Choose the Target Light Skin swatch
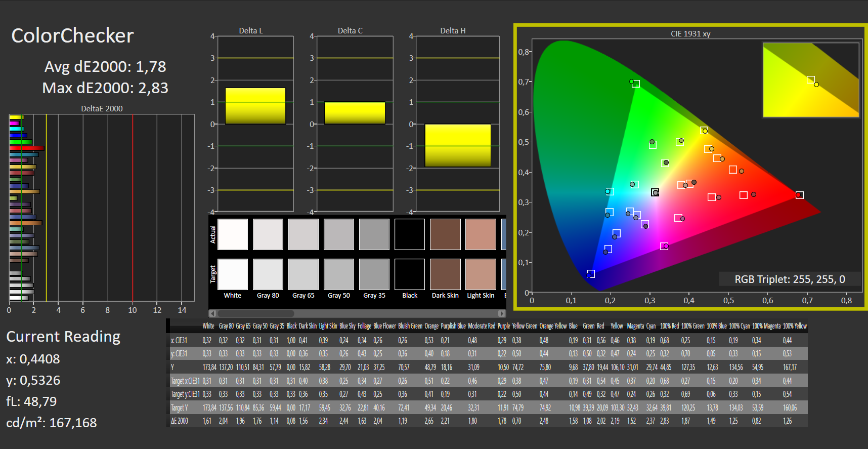Image resolution: width=868 pixels, height=449 pixels. pyautogui.click(x=481, y=274)
